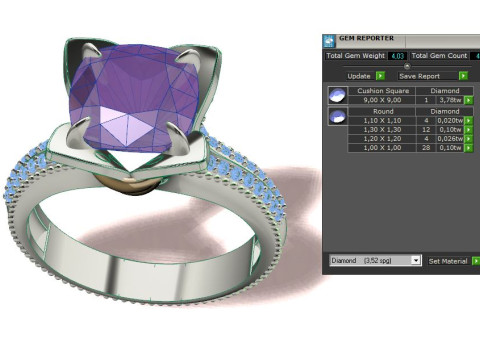The image size is (480, 360).
Task: Click the purple cushion gem on ring
Action: pos(133,97)
